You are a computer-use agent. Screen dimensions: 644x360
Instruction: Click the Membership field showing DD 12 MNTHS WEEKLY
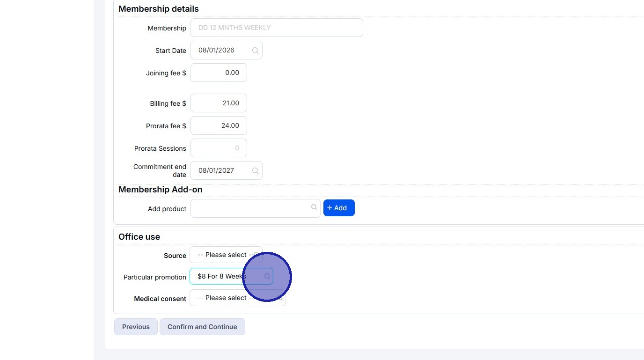coord(277,28)
